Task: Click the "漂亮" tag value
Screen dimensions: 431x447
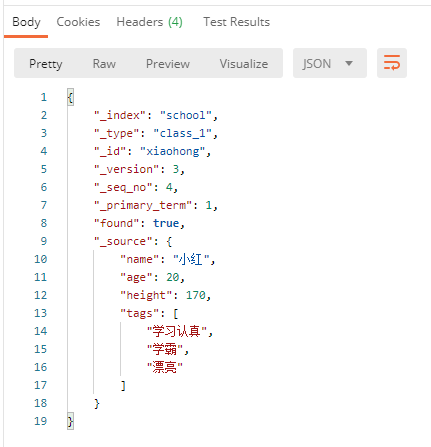Action: click(165, 367)
